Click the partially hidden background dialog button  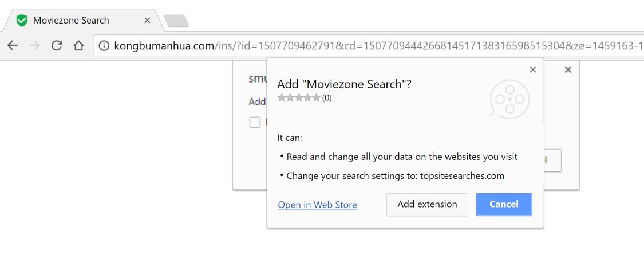552,161
